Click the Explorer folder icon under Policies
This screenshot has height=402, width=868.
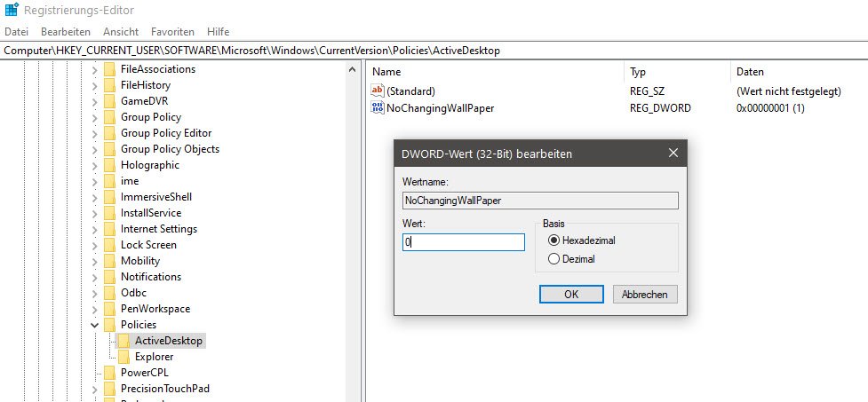tap(123, 357)
